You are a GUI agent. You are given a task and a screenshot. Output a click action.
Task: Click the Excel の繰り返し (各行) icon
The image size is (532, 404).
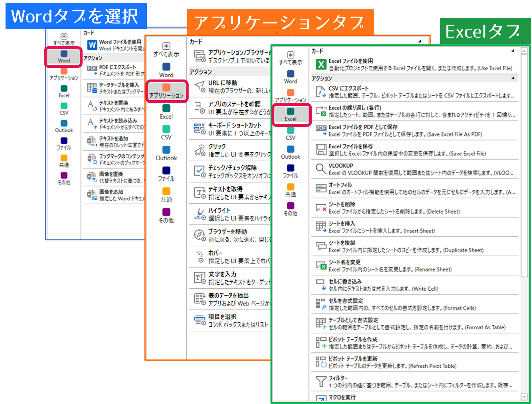pyautogui.click(x=321, y=111)
